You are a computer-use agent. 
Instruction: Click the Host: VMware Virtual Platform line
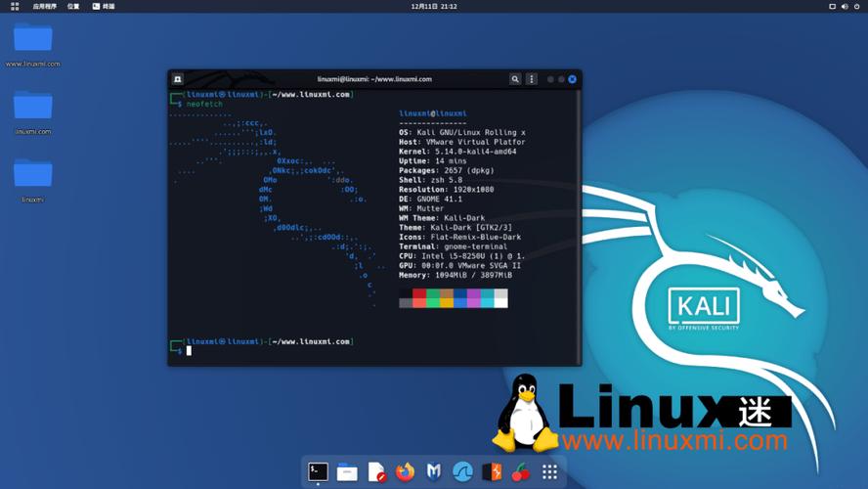[462, 142]
